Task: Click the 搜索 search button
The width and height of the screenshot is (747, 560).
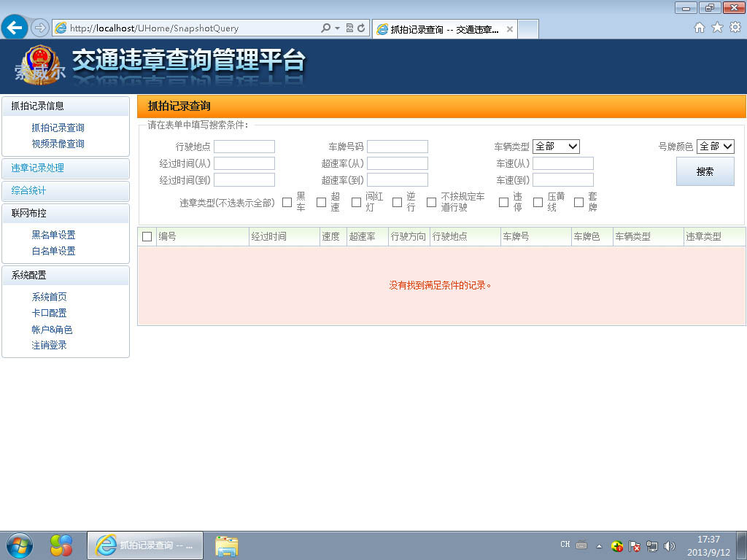Action: (705, 172)
